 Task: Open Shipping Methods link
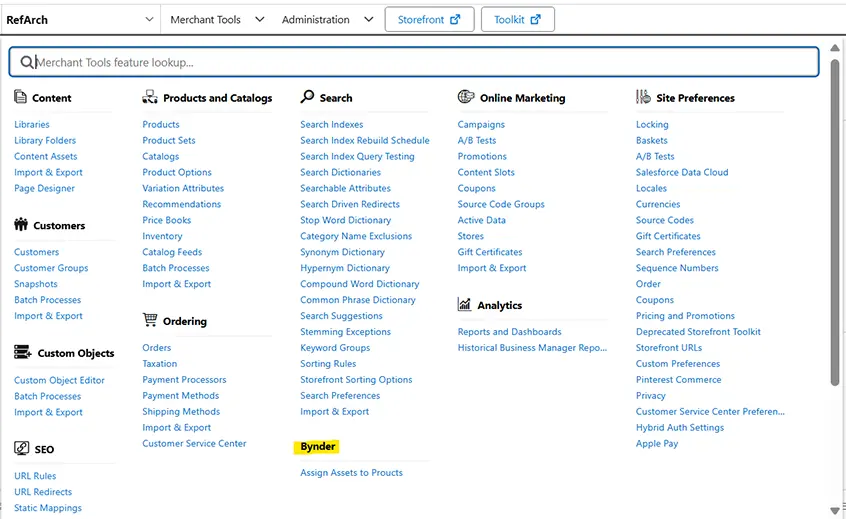[x=181, y=412]
